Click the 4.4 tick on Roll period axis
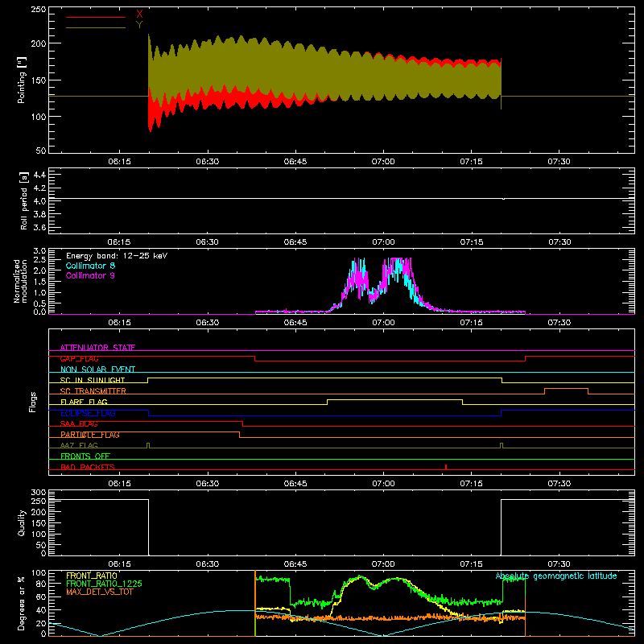 point(39,175)
